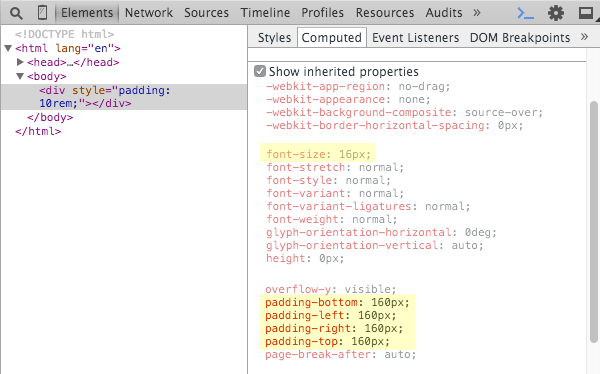The height and width of the screenshot is (374, 600).
Task: Open the Sources panel
Action: point(206,13)
